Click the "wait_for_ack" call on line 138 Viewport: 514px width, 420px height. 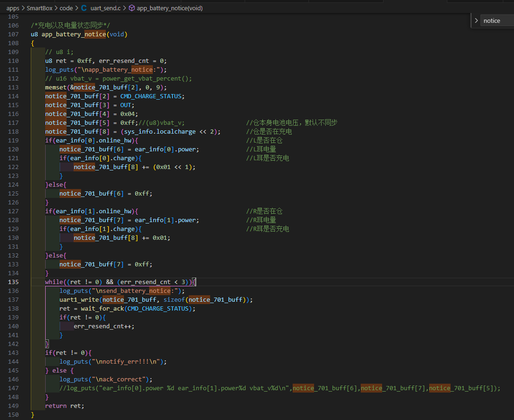tap(103, 308)
